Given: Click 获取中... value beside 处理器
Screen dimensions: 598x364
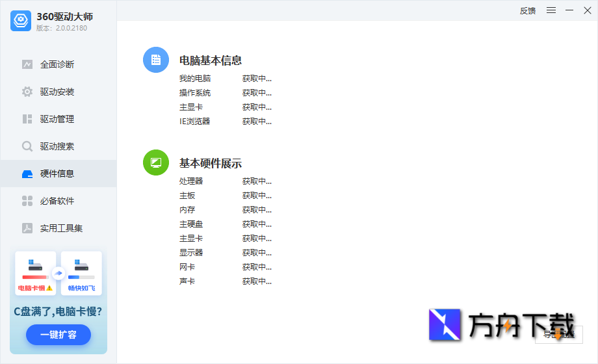Looking at the screenshot, I should pyautogui.click(x=257, y=181).
